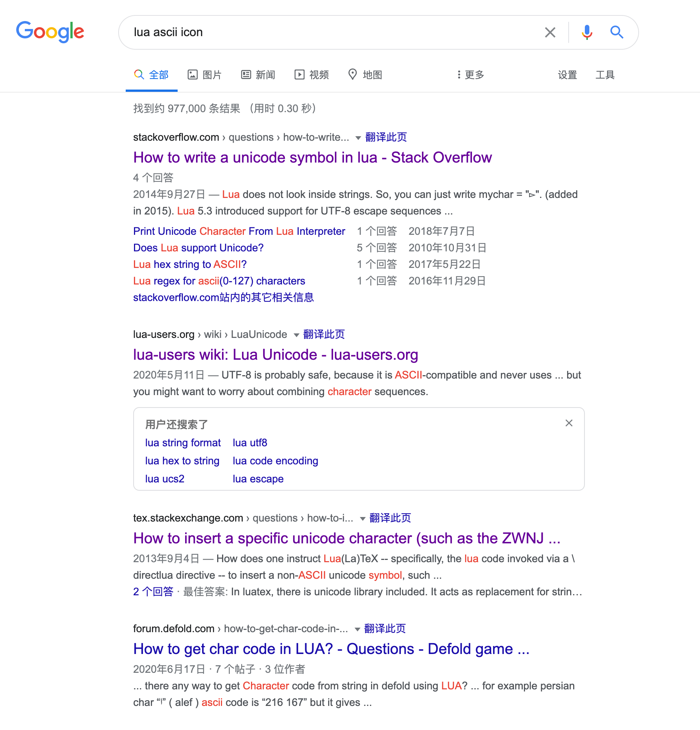Click 翻译此页 for the stackoverflow.com result
Screen dimensions: 700x730
pos(386,137)
